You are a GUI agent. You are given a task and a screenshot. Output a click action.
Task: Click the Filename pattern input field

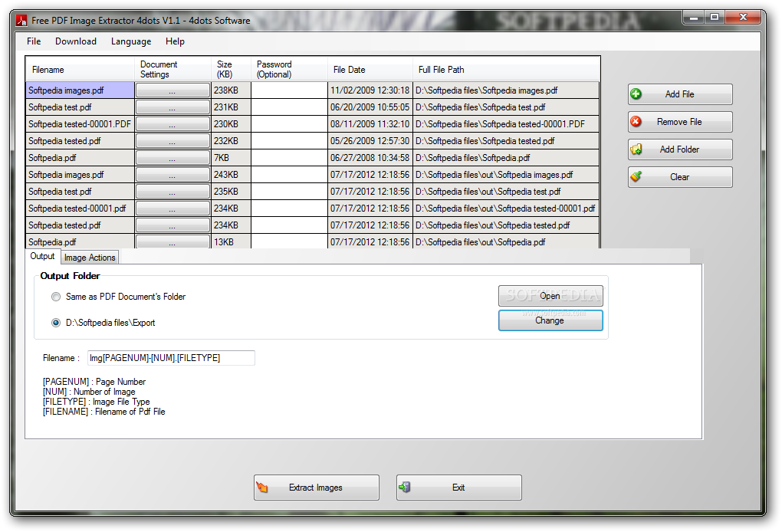(171, 357)
